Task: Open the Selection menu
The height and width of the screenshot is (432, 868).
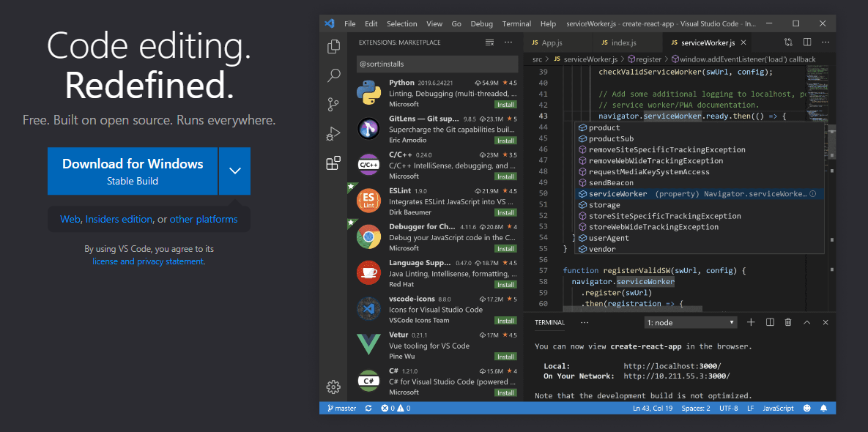Action: (402, 23)
